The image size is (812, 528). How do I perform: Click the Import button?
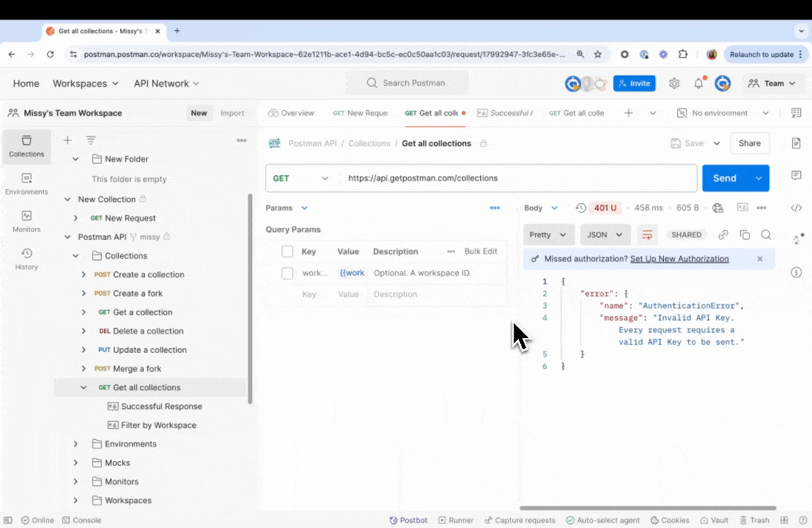tap(232, 113)
